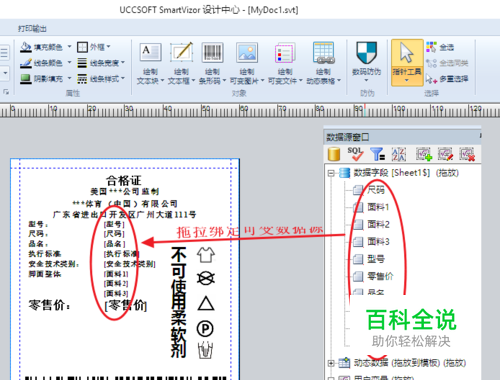The width and height of the screenshot is (500, 380).
Task: Click the yellow database cylinder icon in the data source panel
Action: (334, 154)
